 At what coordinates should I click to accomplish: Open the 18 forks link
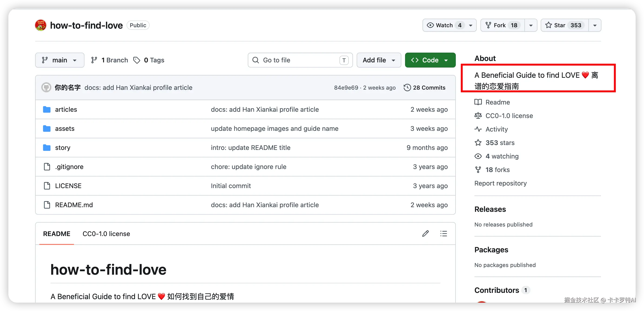pyautogui.click(x=497, y=170)
